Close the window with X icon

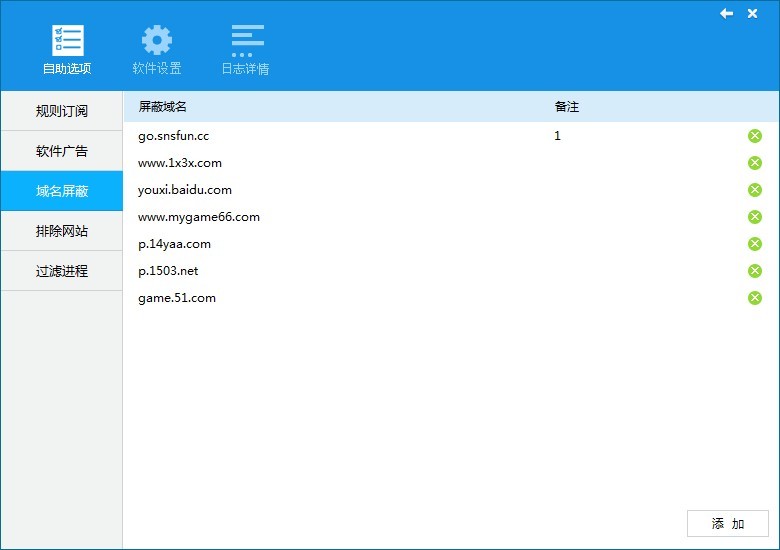(752, 13)
